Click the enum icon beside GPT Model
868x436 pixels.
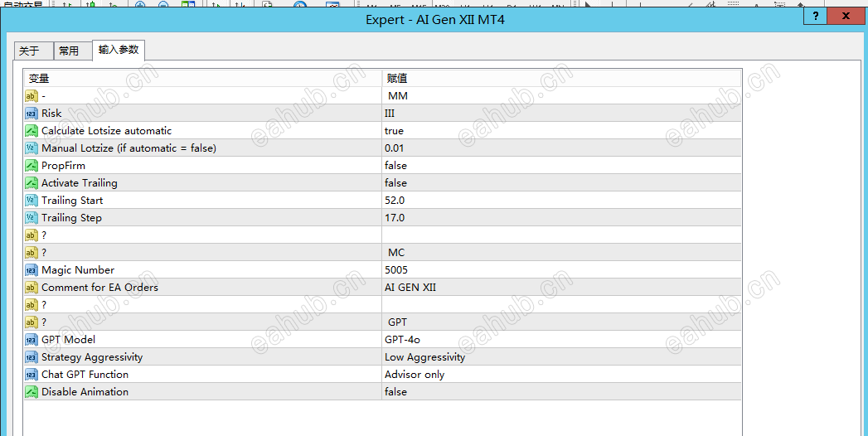(x=31, y=340)
